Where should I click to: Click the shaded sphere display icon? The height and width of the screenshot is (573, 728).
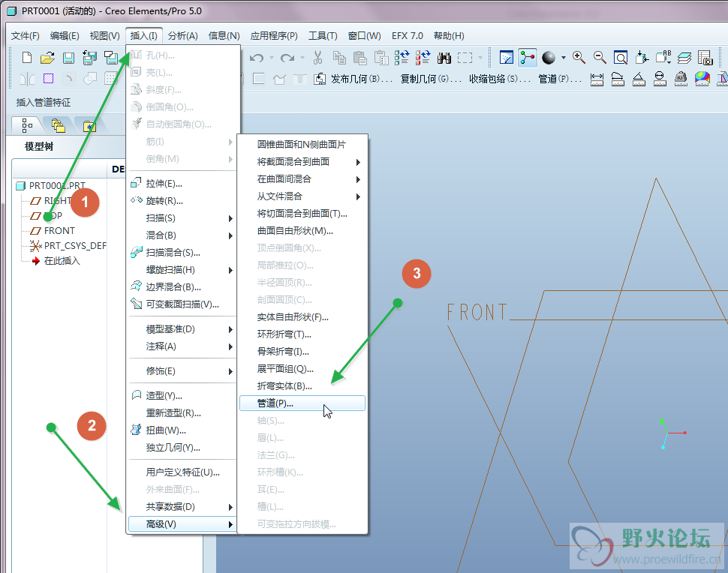(x=549, y=58)
